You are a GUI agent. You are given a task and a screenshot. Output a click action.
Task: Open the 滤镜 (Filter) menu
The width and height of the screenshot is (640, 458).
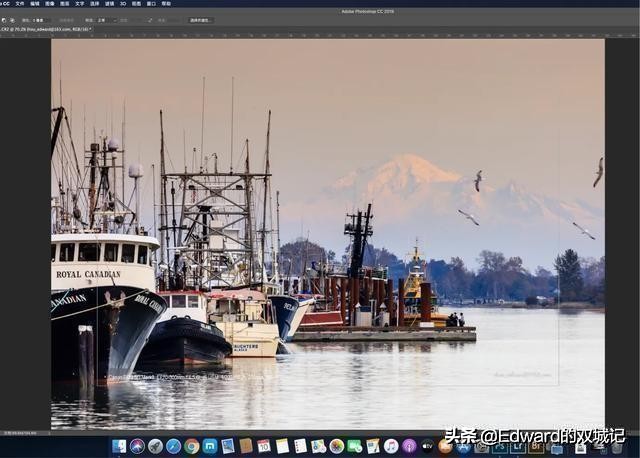110,4
